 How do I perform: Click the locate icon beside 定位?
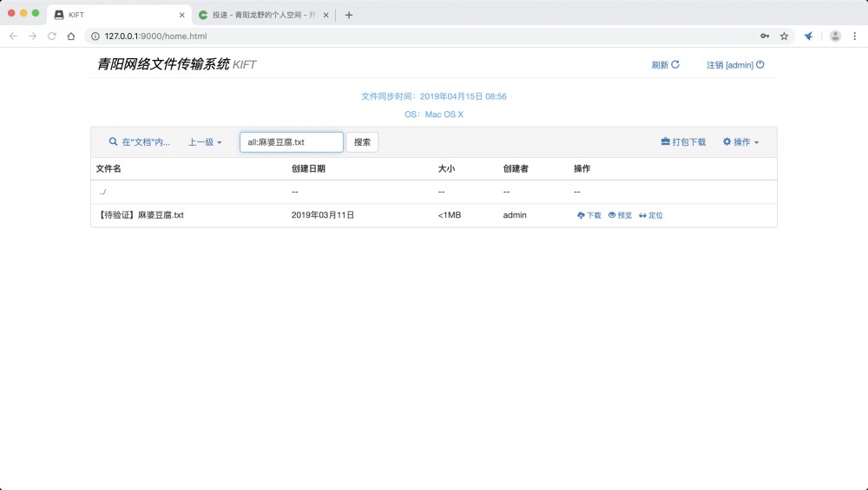642,215
